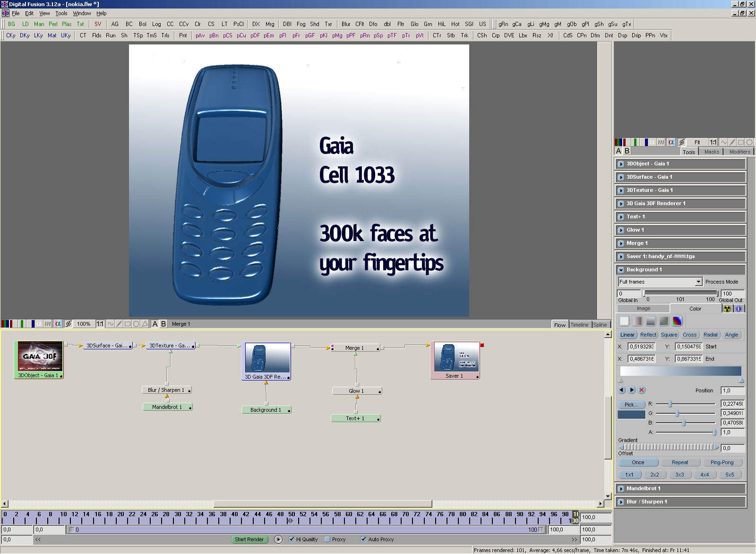Insert a Blur tool from the toolbar

pos(346,24)
